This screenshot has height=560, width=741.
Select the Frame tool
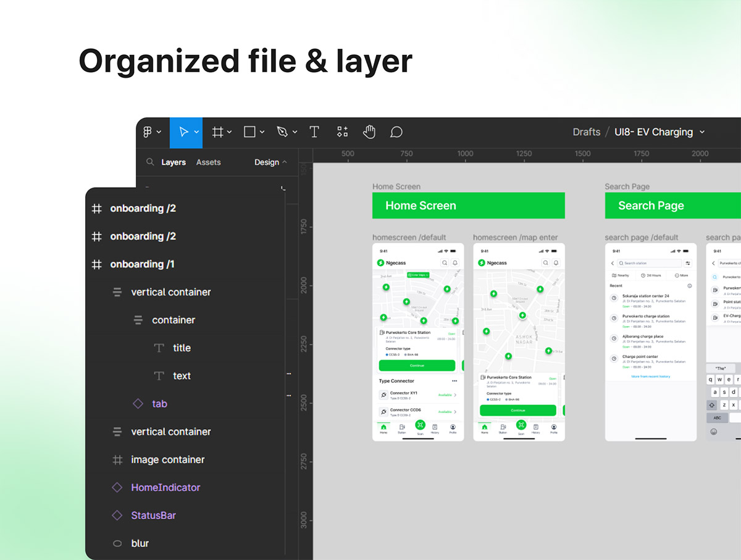pos(217,132)
